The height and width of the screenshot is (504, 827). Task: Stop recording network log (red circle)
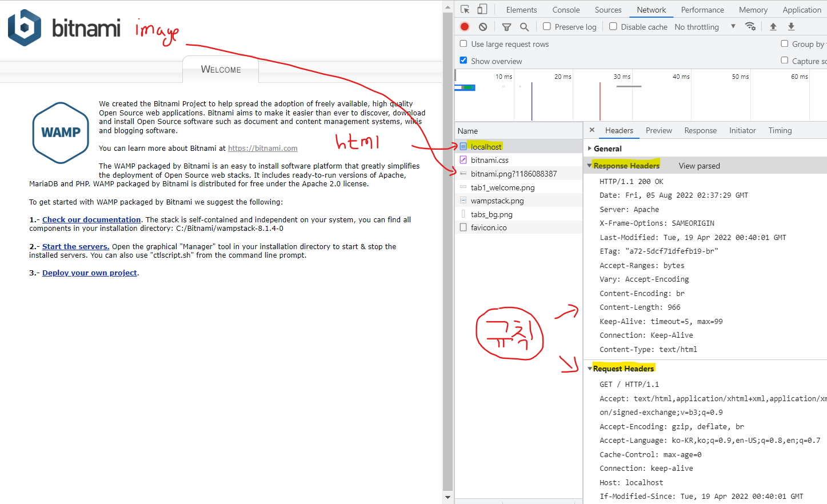[465, 27]
